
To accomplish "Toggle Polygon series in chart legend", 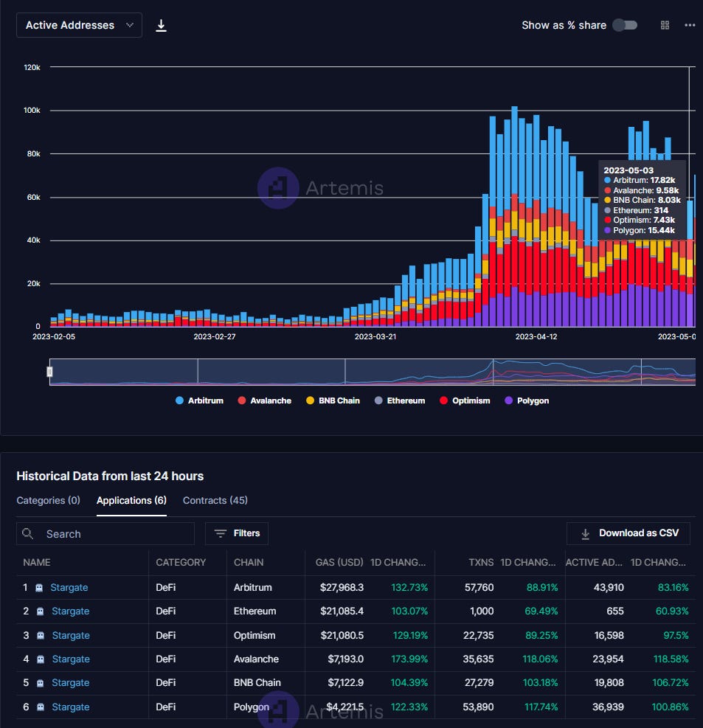I will tap(527, 401).
